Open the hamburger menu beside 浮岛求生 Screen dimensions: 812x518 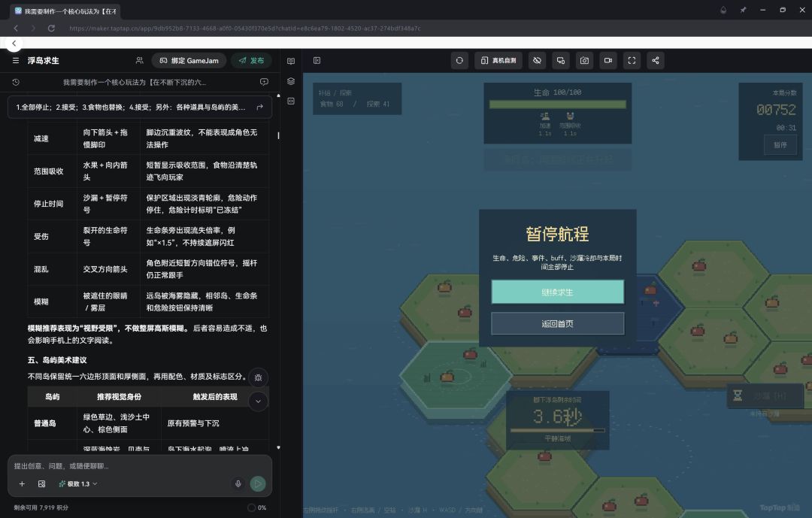pos(16,61)
